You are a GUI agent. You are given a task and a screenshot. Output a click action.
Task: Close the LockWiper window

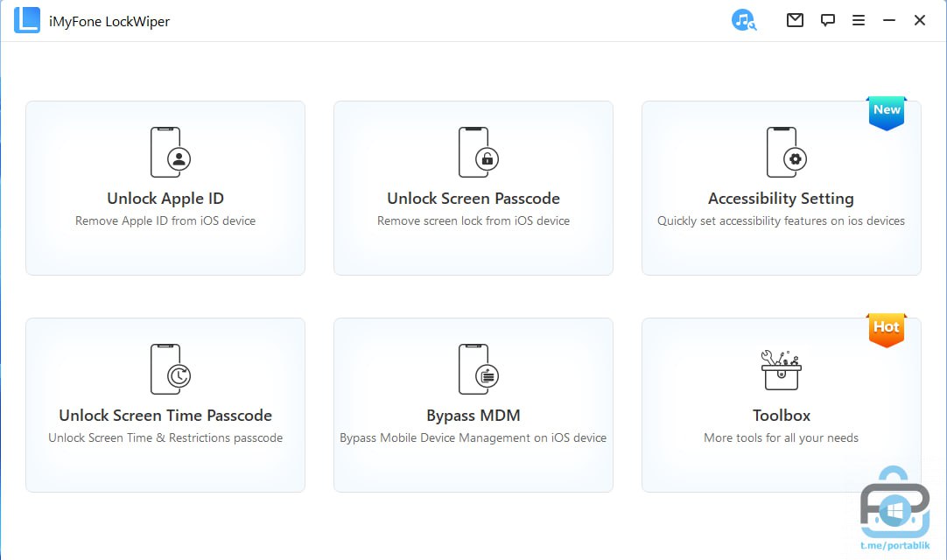click(920, 20)
